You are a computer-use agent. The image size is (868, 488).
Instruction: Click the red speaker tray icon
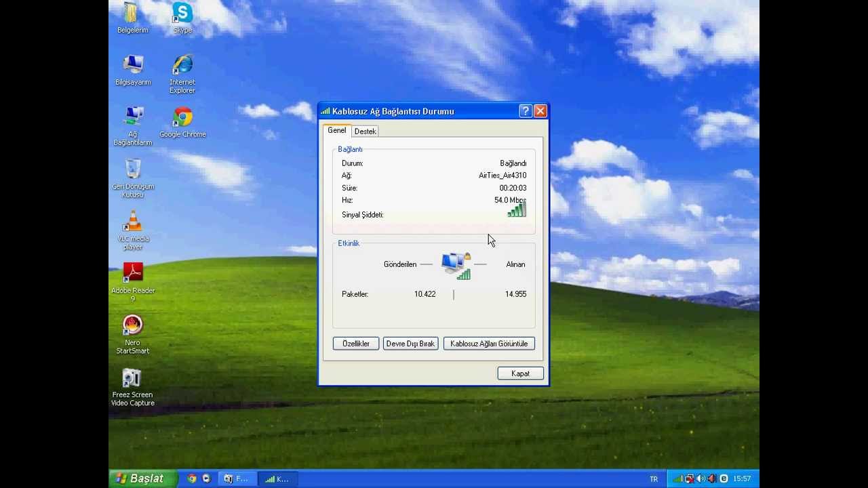(x=712, y=479)
